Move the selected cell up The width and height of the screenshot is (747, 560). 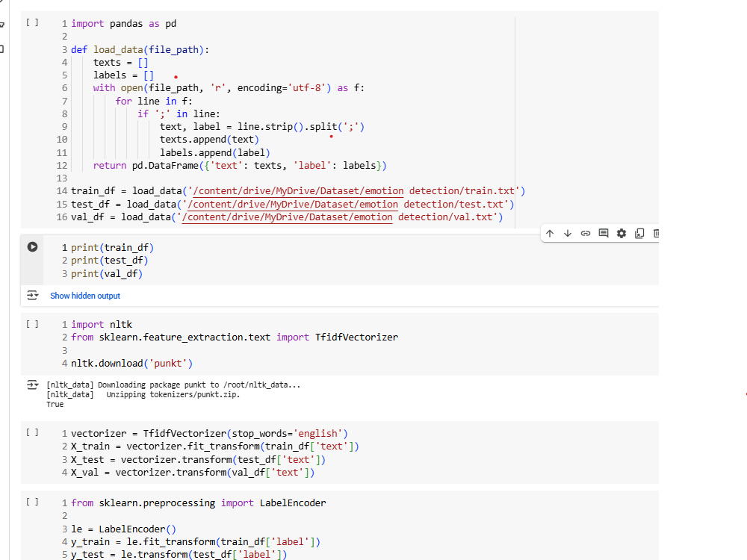(550, 233)
